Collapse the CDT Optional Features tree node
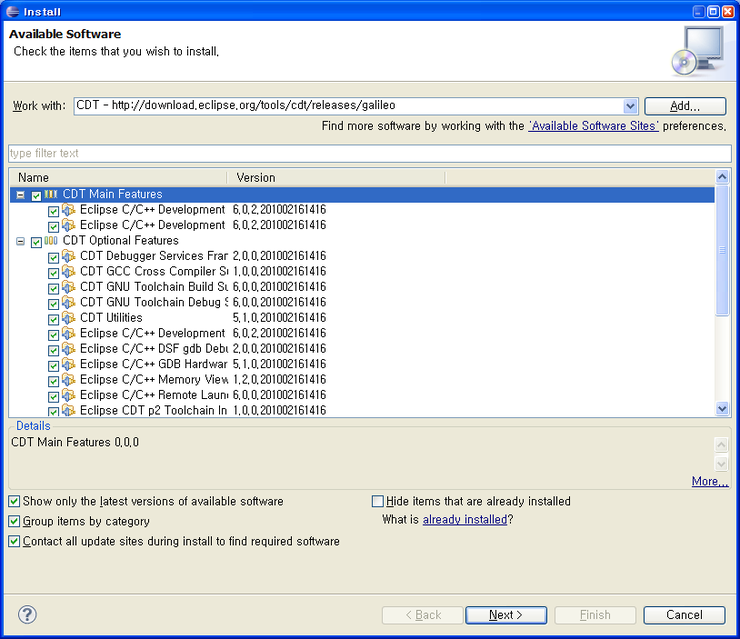This screenshot has width=740, height=639. tap(20, 242)
